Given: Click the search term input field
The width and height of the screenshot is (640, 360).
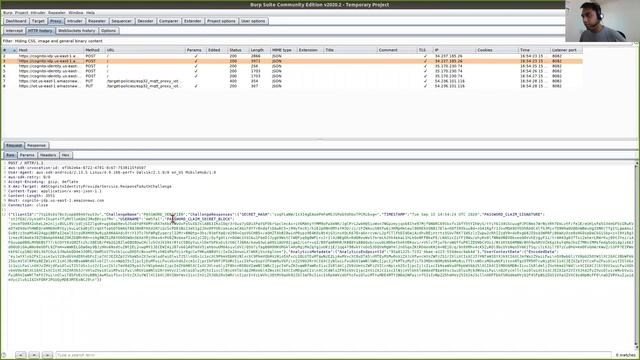Looking at the screenshot, I should point(333,355).
